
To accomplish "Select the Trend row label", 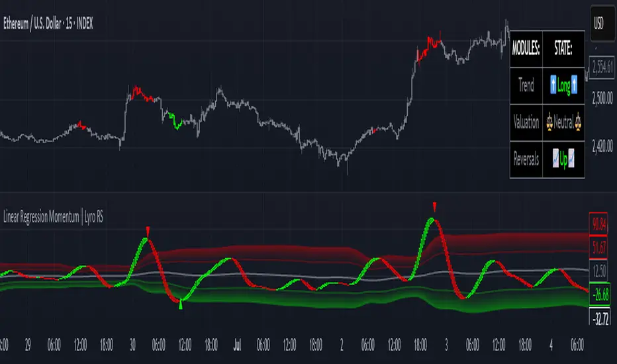I will pyautogui.click(x=526, y=85).
